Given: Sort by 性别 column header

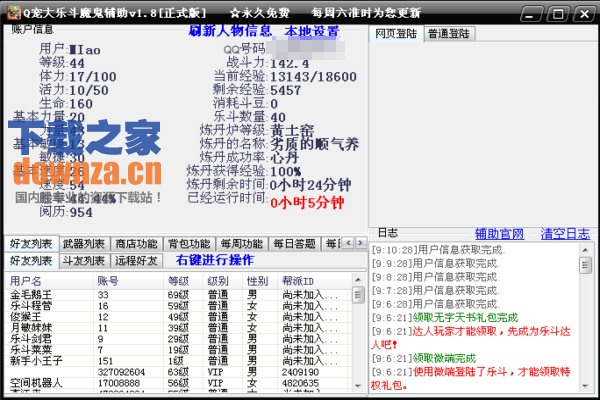Looking at the screenshot, I should click(260, 281).
